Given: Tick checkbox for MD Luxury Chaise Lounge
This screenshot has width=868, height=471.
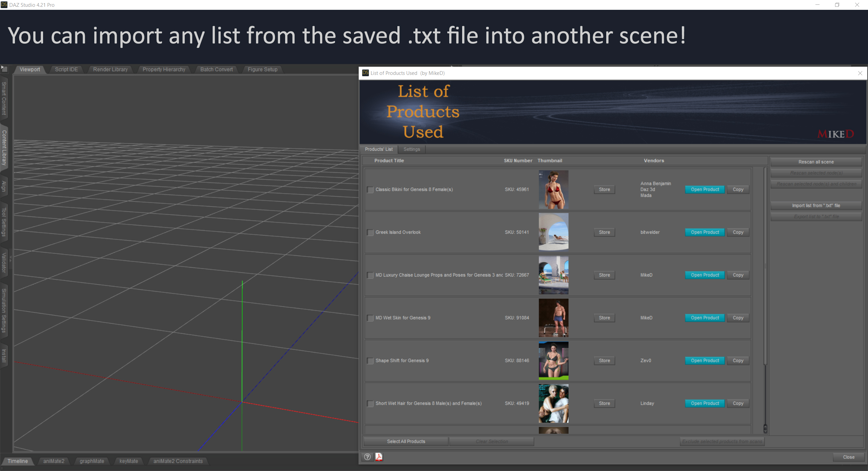Looking at the screenshot, I should point(370,275).
